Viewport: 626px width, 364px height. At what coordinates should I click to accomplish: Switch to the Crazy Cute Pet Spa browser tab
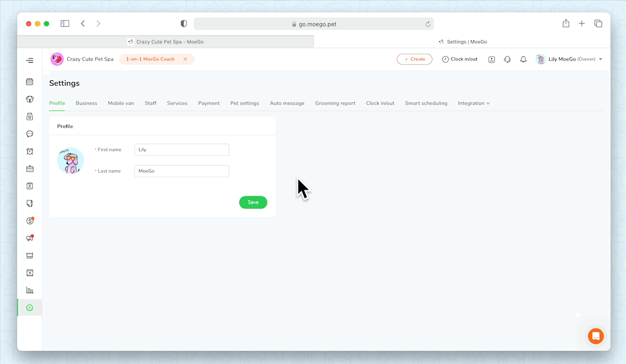165,42
